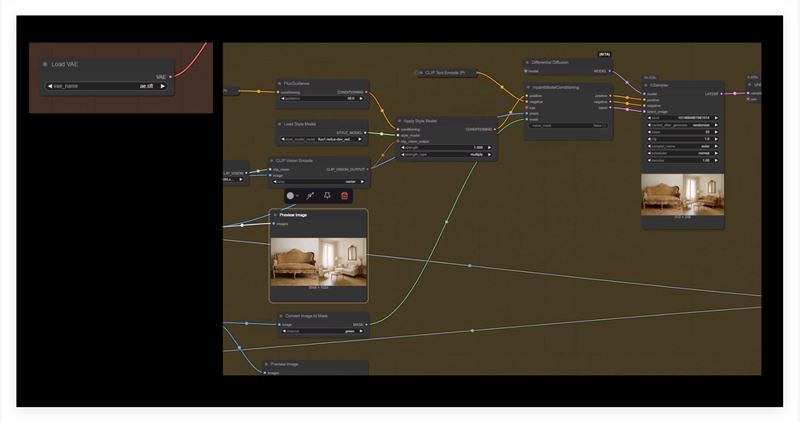Open the sampler_name combo in KSampler
The width and height of the screenshot is (800, 422).
682,146
